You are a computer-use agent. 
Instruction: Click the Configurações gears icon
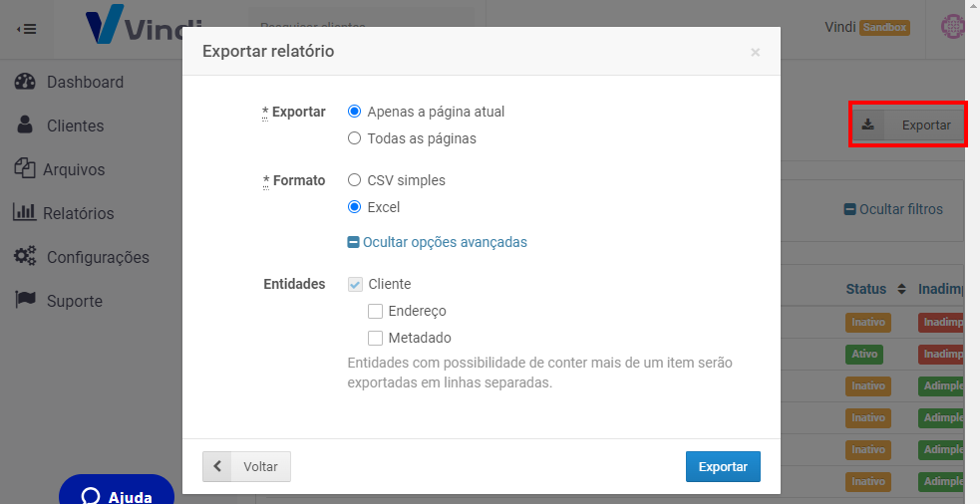[25, 257]
